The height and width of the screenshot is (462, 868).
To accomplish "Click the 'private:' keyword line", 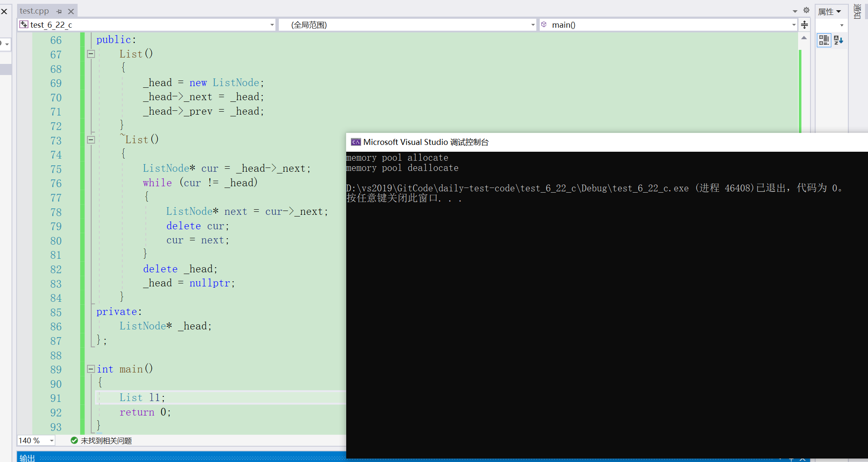I will click(x=119, y=312).
